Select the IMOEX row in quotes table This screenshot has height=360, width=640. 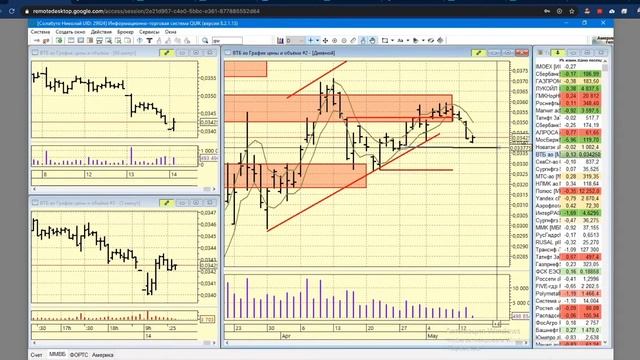coord(568,67)
